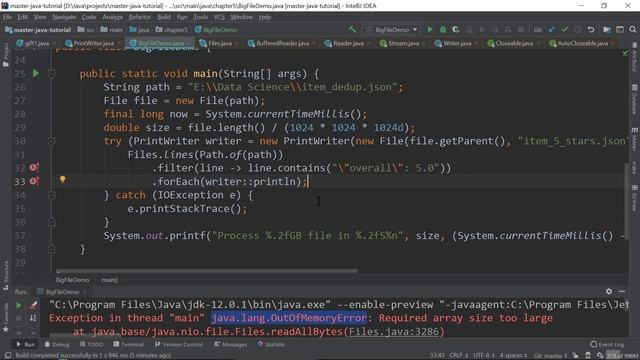Click the Git update project icon
Screen dimensions: 640x360
click(552, 29)
